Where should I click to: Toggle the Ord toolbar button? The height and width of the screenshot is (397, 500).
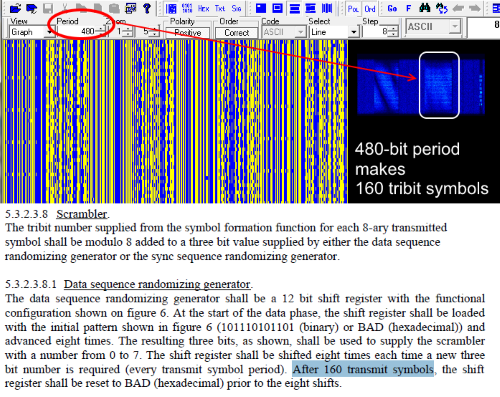[370, 9]
